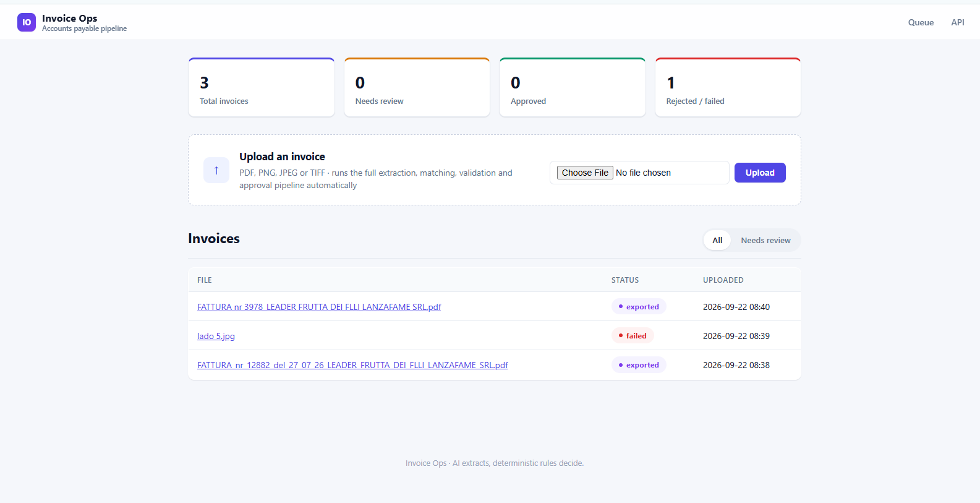Click the 2026-09-22 08:39 upload time
Screen dimensions: 980x503
point(736,336)
